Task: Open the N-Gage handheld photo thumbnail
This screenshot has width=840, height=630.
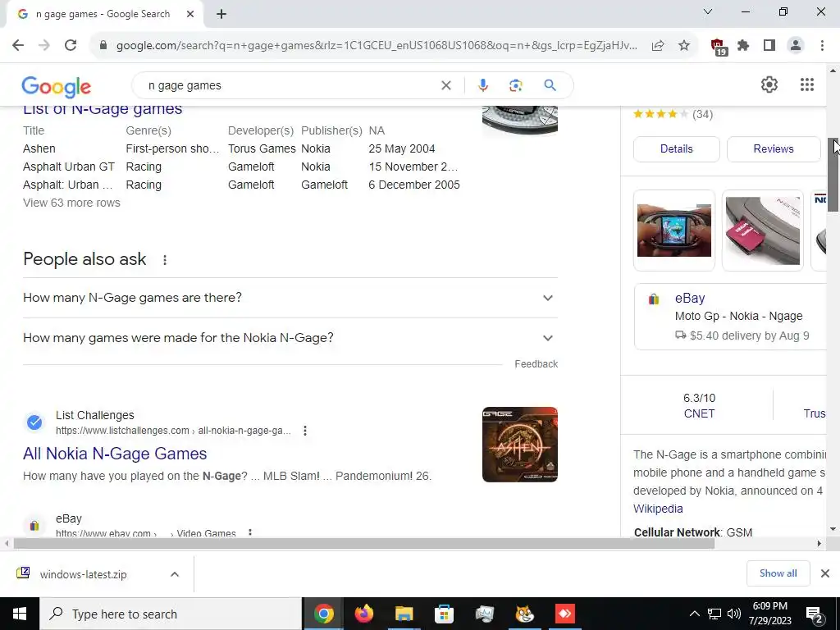Action: [674, 231]
